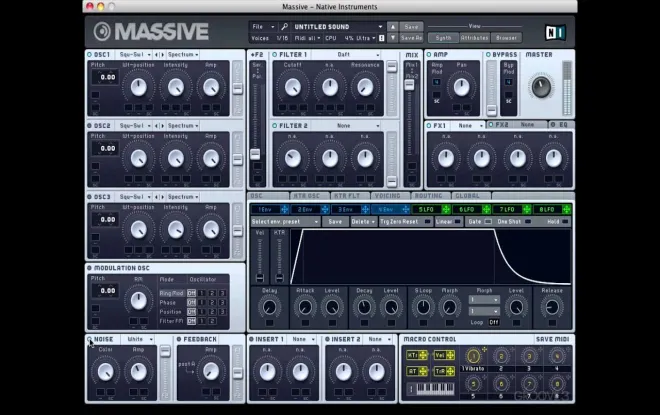
Task: Grab the 6 LFO green crosshair handle
Action: (486, 209)
